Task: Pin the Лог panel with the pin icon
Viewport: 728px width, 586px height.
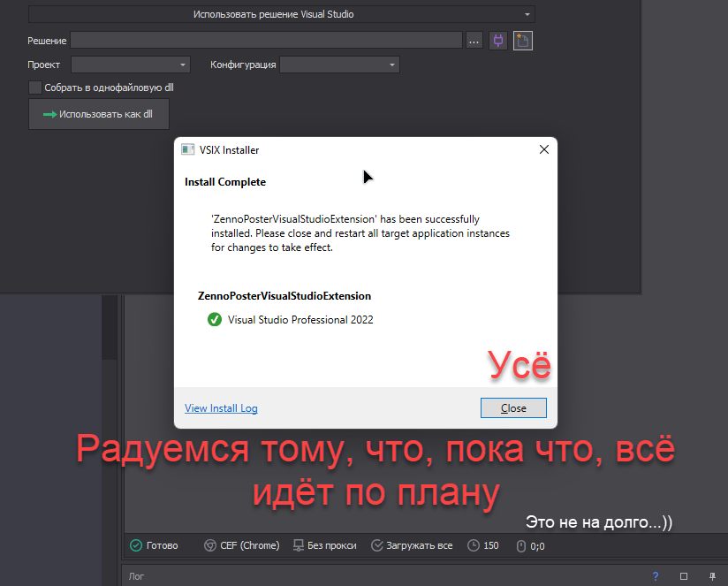Action: pyautogui.click(x=712, y=576)
